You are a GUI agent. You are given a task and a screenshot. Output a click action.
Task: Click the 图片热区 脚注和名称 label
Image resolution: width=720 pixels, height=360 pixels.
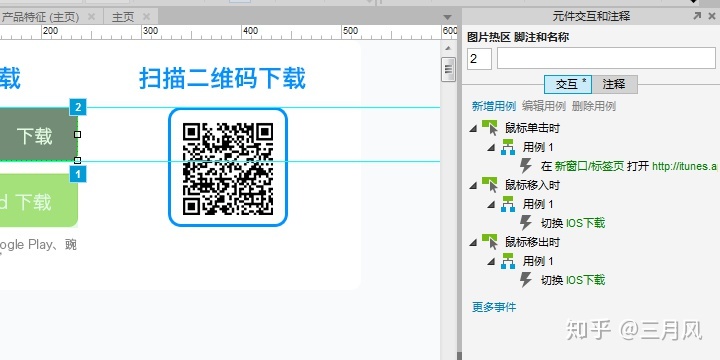click(x=518, y=37)
